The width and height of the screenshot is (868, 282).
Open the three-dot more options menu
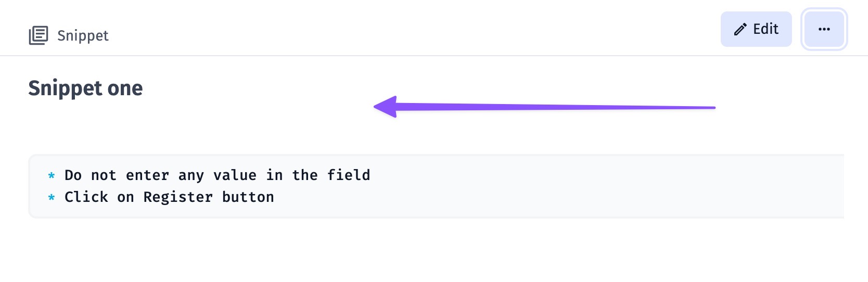pyautogui.click(x=824, y=29)
